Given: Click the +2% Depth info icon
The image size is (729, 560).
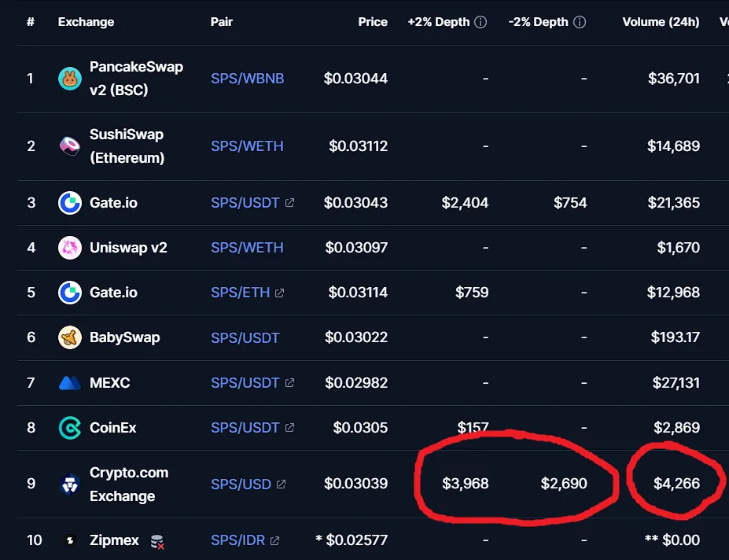Looking at the screenshot, I should coord(480,22).
